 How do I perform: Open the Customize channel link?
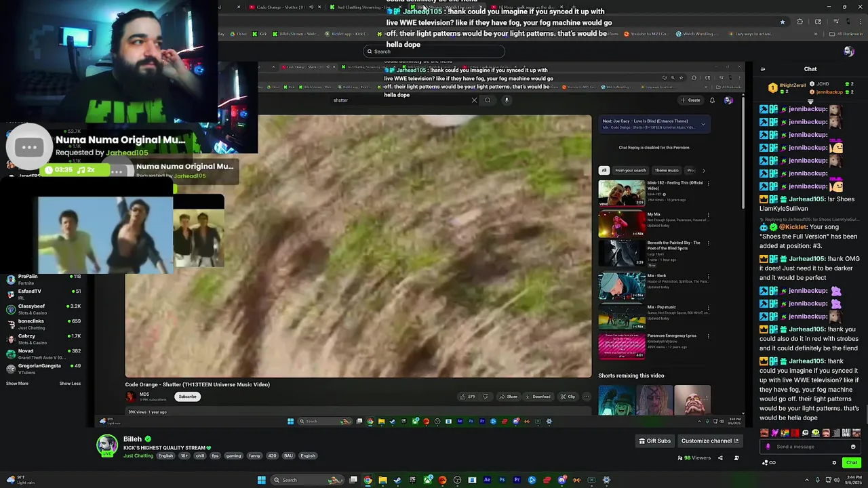click(709, 441)
